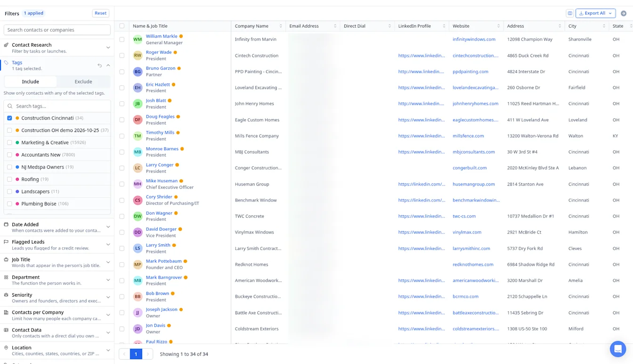Collapse the Tags filter section

click(108, 65)
